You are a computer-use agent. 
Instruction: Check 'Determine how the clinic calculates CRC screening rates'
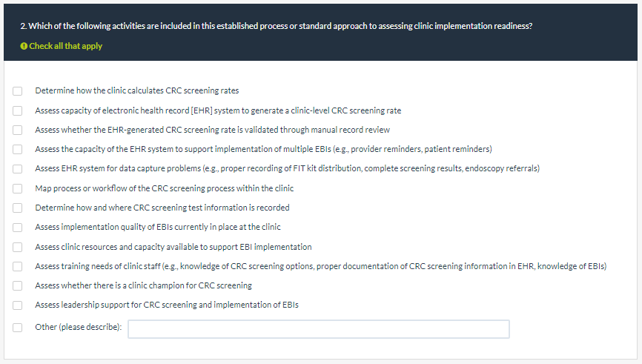17,91
